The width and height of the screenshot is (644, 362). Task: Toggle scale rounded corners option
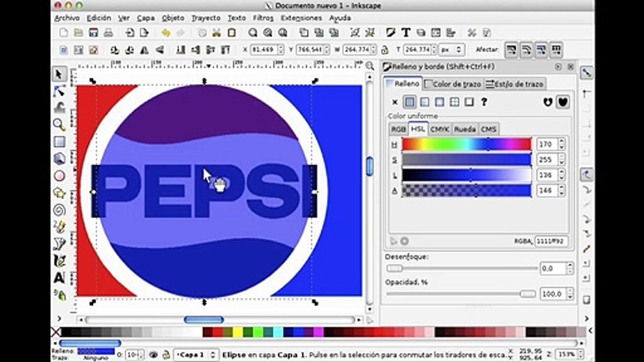[527, 50]
